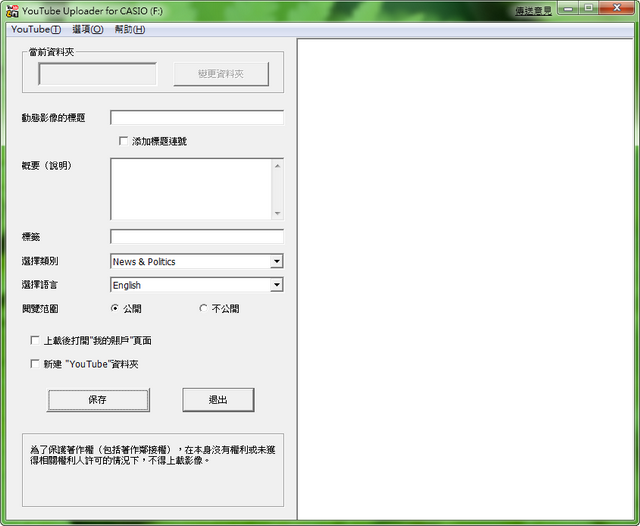
Task: Select the 公開 public radio button
Action: click(115, 308)
